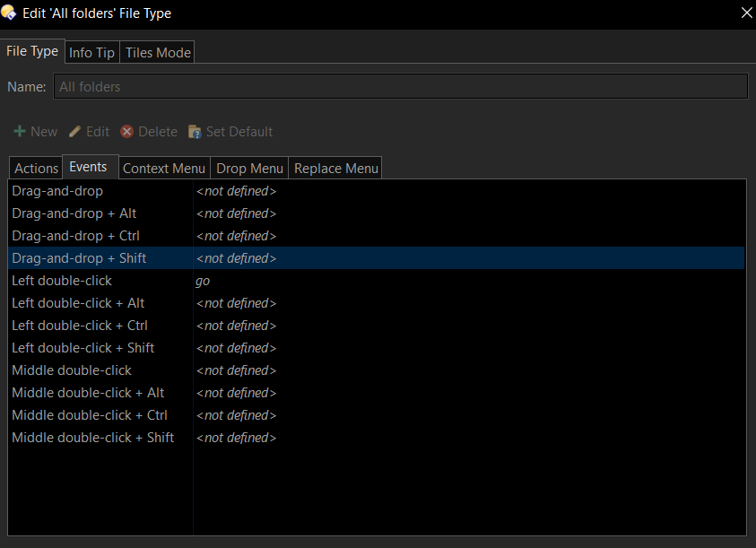Open the Tiles Mode tab
Screen dimensions: 756x548
pos(158,53)
